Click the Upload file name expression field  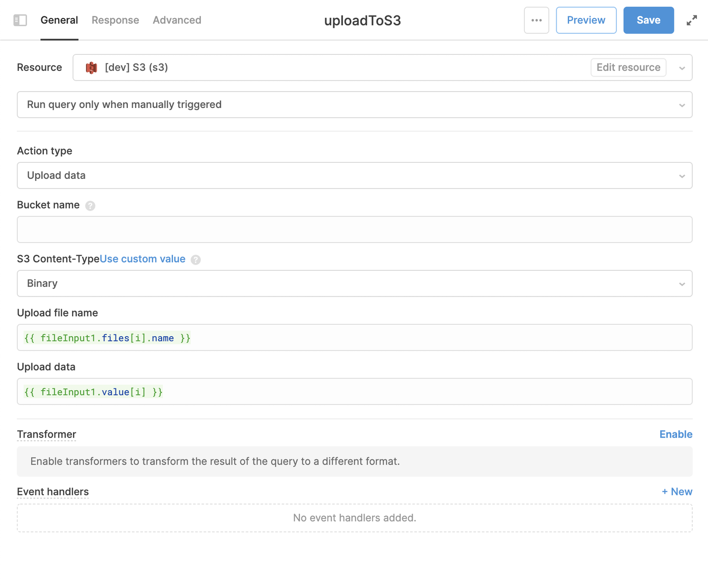point(354,337)
